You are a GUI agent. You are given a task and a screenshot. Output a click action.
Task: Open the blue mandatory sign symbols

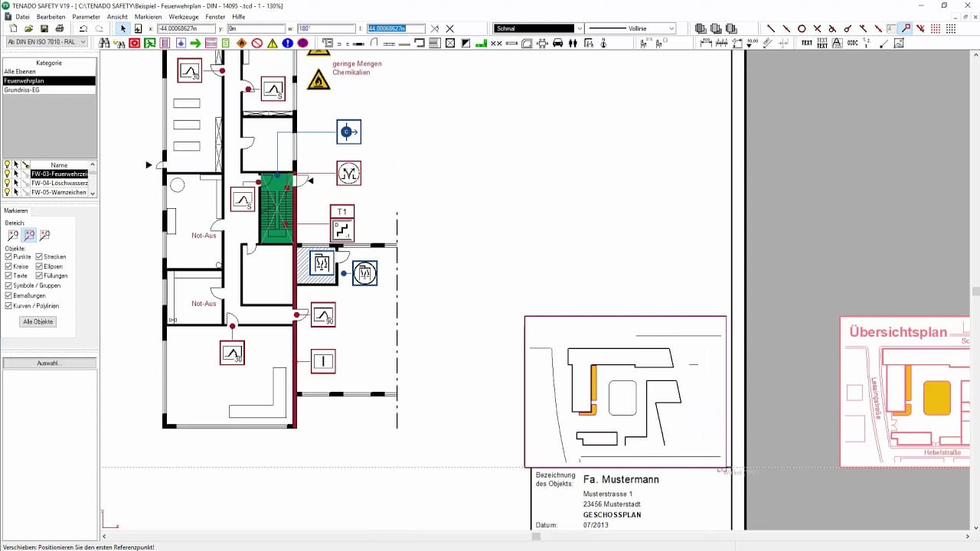(x=288, y=43)
